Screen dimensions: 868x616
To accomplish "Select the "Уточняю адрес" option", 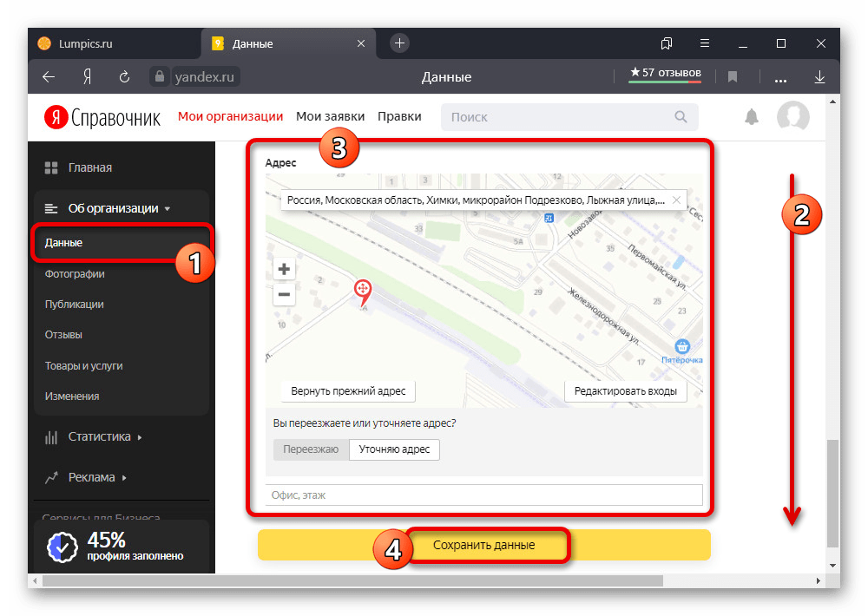I will (394, 449).
